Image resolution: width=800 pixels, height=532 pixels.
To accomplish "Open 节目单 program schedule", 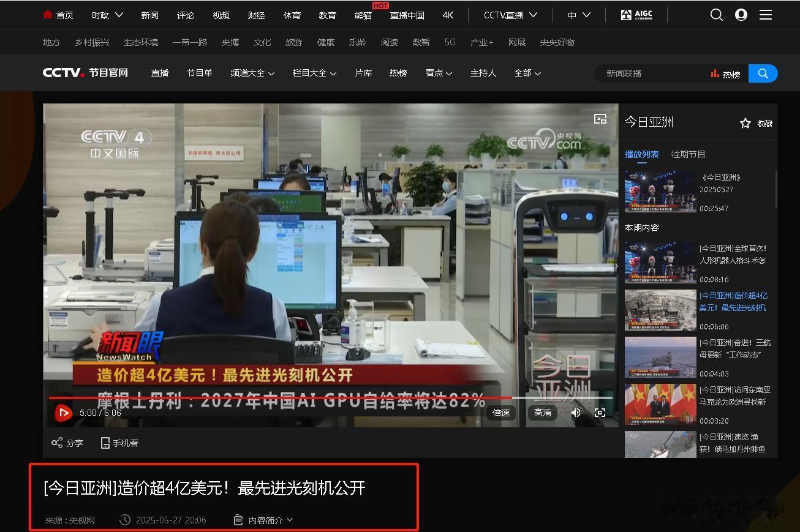I will [200, 73].
